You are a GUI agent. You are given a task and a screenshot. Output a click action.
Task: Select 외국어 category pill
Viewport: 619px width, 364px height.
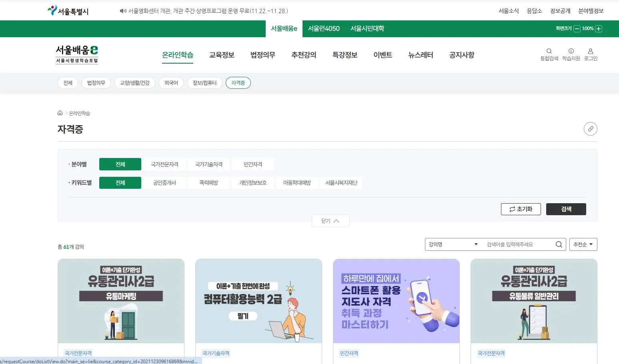coord(171,83)
